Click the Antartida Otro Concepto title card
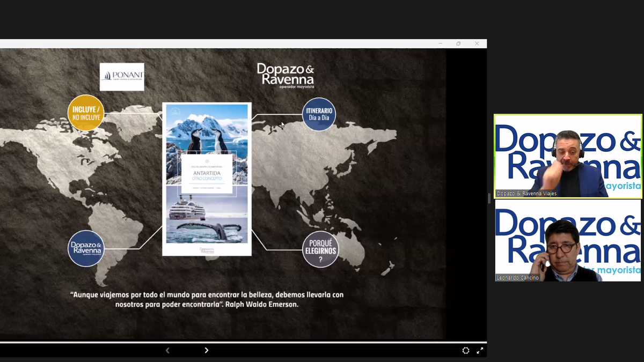Viewport: 644px width, 362px height. pyautogui.click(x=207, y=174)
